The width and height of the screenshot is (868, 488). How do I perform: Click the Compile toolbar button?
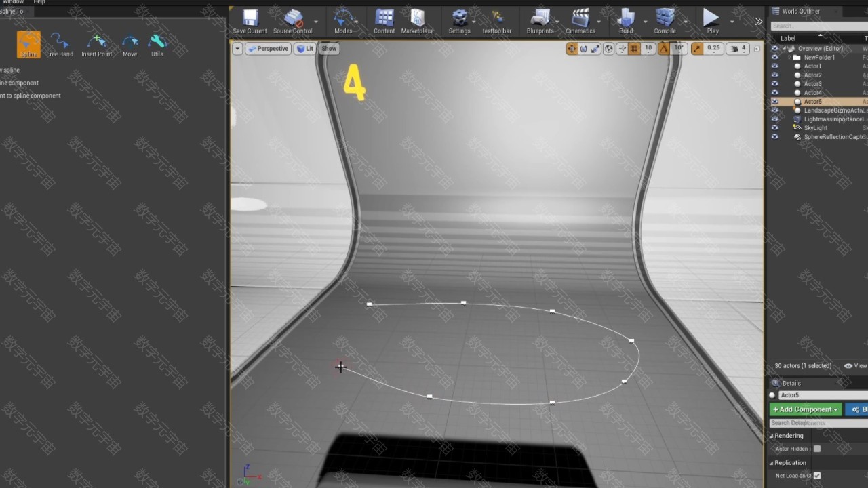pos(665,22)
